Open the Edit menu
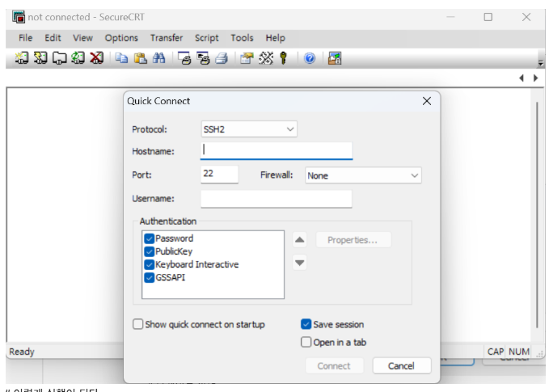Image resolution: width=549 pixels, height=392 pixels. coord(53,38)
